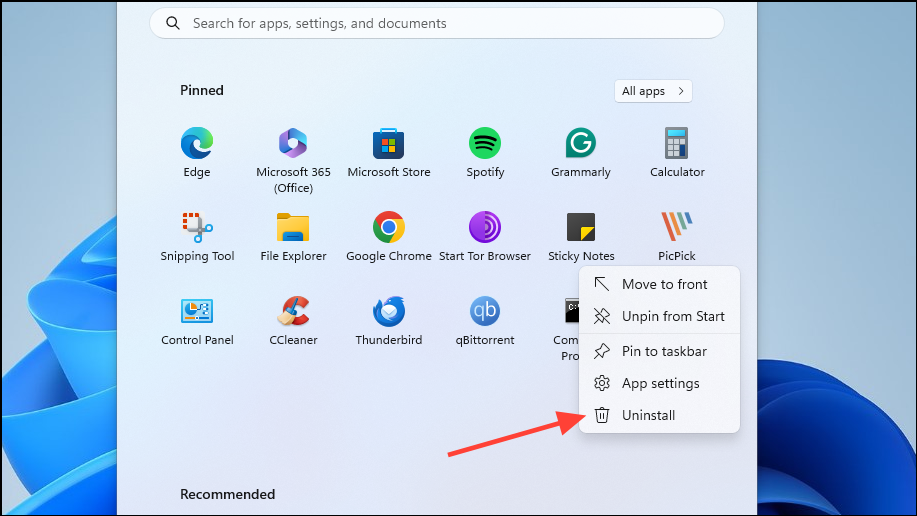Open the Edge browser app
The image size is (917, 516).
tap(196, 153)
